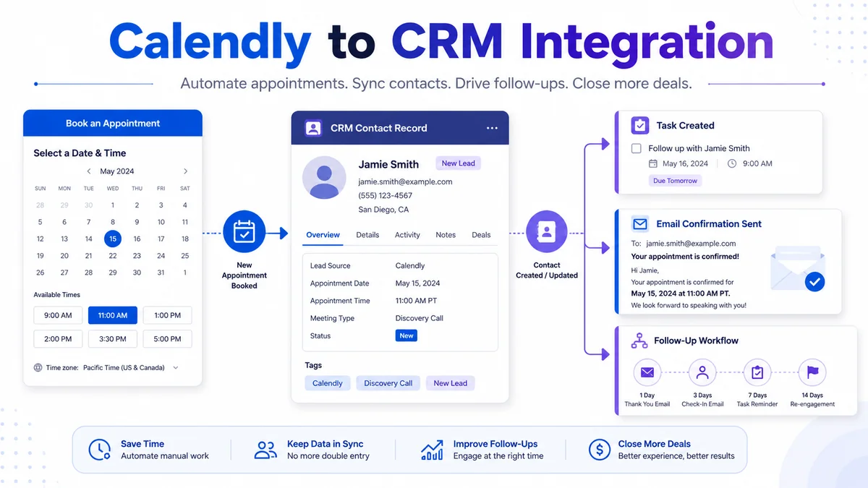
Task: Go to previous month in calendar
Action: click(89, 171)
